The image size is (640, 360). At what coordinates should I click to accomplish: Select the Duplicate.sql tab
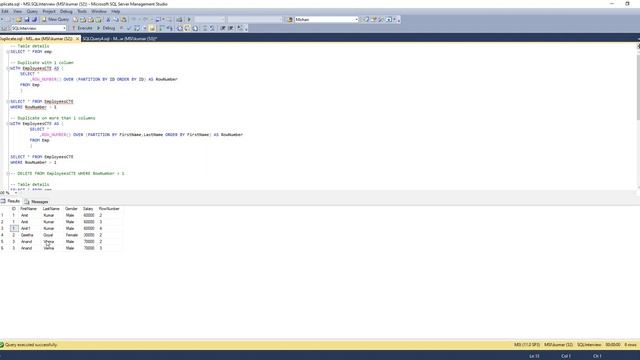tap(36, 38)
